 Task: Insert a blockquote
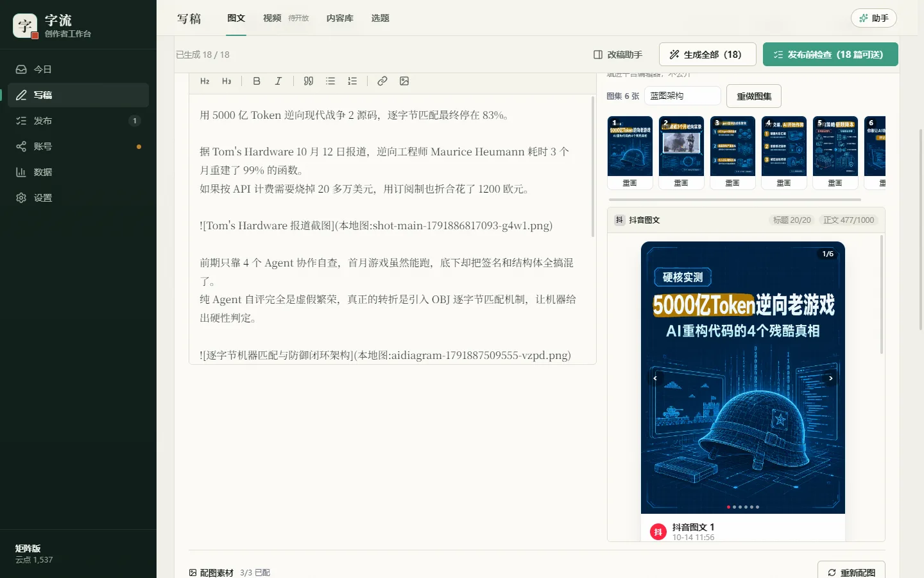(309, 81)
